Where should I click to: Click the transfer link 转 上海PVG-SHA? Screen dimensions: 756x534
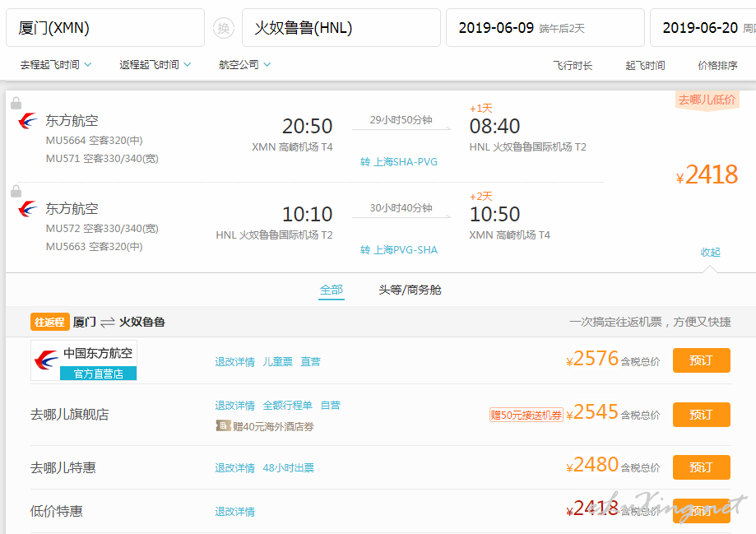pyautogui.click(x=399, y=250)
